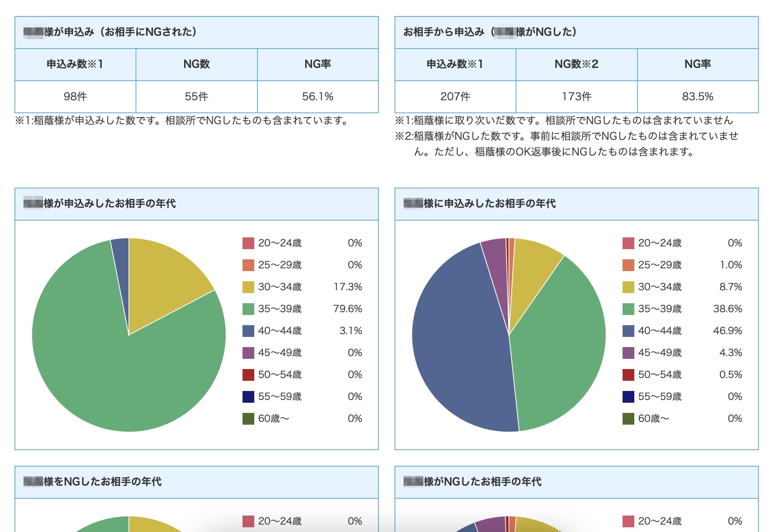
Task: Click the 25〜29歳 swatch beside 1.0% in right legend
Action: click(x=628, y=265)
